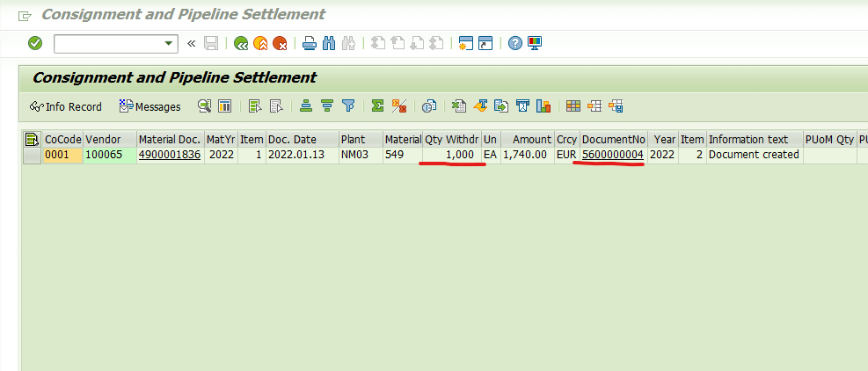
Task: Open the ABC Analysis chart icon
Action: pyautogui.click(x=543, y=106)
